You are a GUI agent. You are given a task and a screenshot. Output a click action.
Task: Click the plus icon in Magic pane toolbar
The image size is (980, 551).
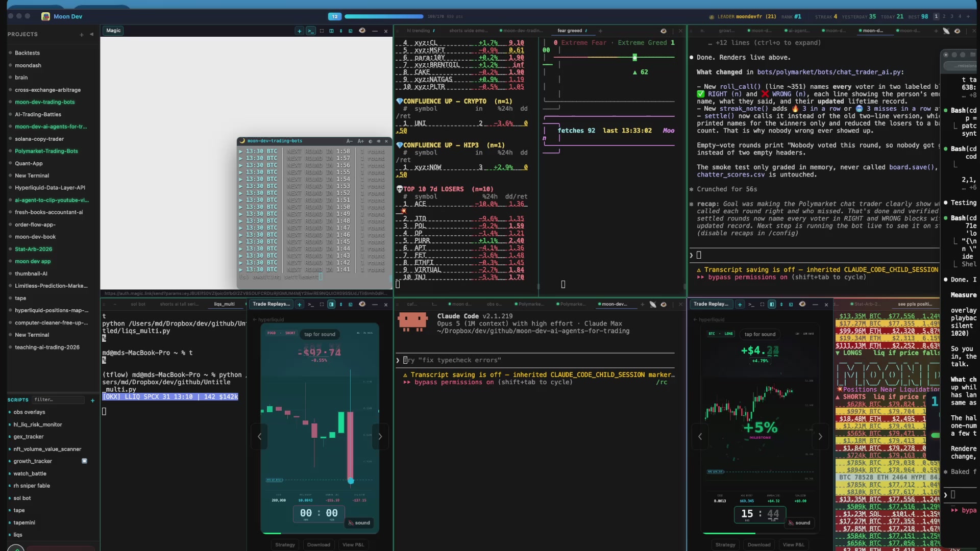pos(300,31)
